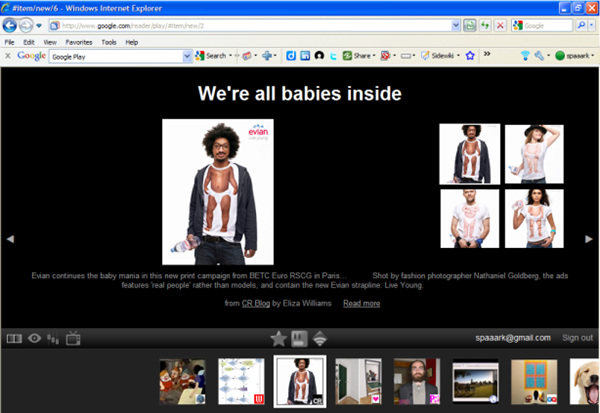
Task: Open the Tools menu
Action: tap(109, 42)
